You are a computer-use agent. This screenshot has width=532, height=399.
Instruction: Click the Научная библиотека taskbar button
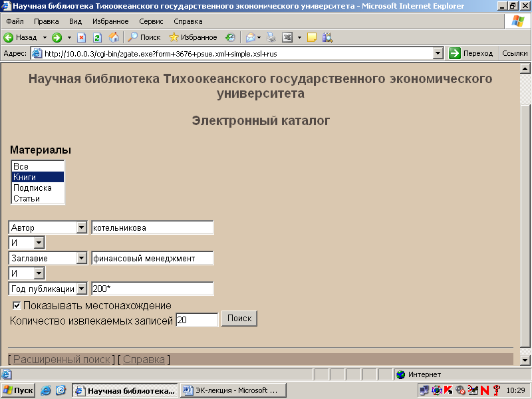coord(125,390)
